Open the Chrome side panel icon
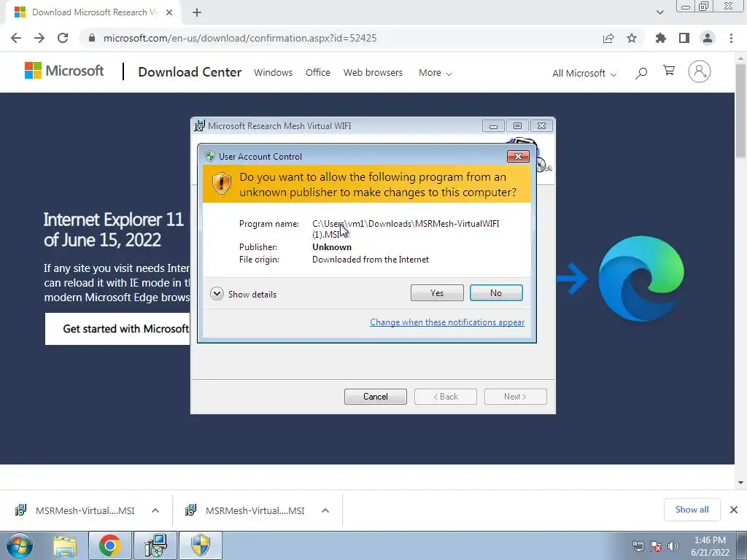Viewport: 747px width, 560px height. [x=684, y=38]
